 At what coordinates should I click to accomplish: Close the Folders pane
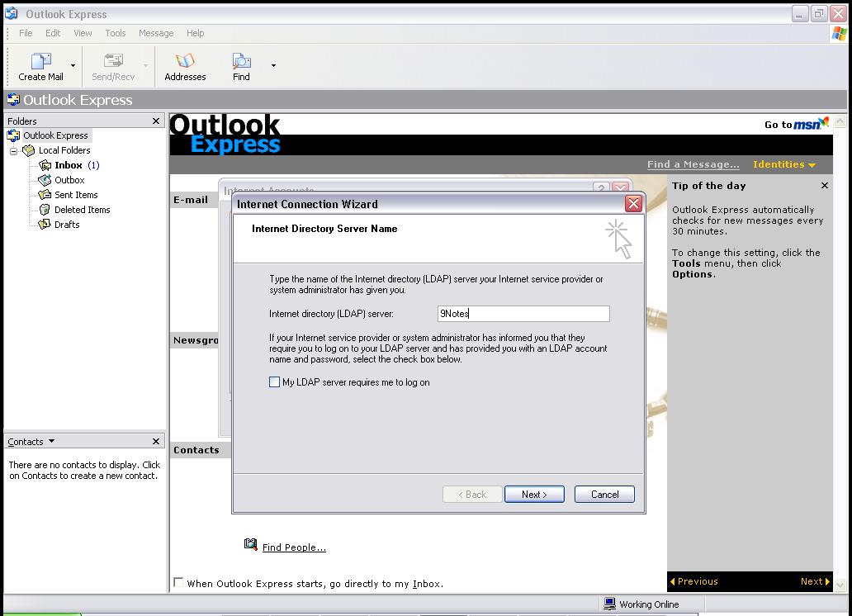[x=156, y=121]
